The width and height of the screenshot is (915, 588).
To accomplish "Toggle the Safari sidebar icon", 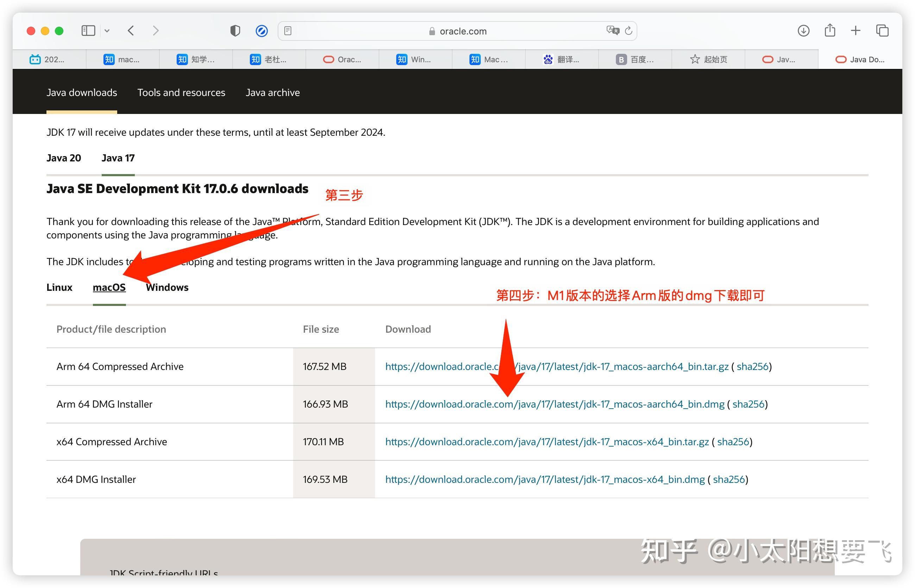I will click(88, 31).
